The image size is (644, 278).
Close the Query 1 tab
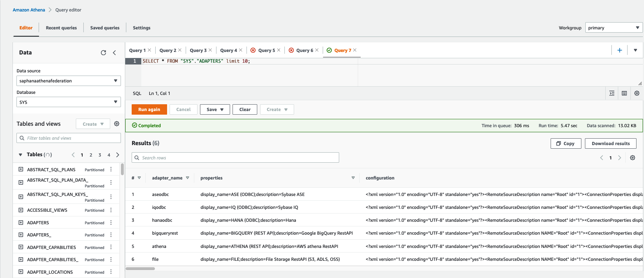[150, 50]
